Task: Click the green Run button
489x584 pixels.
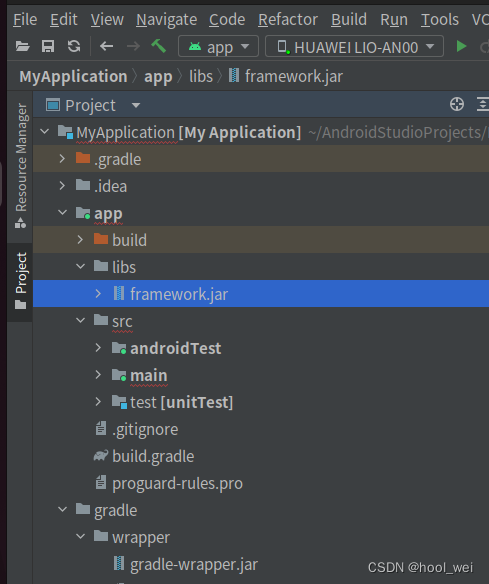Action: pyautogui.click(x=461, y=47)
